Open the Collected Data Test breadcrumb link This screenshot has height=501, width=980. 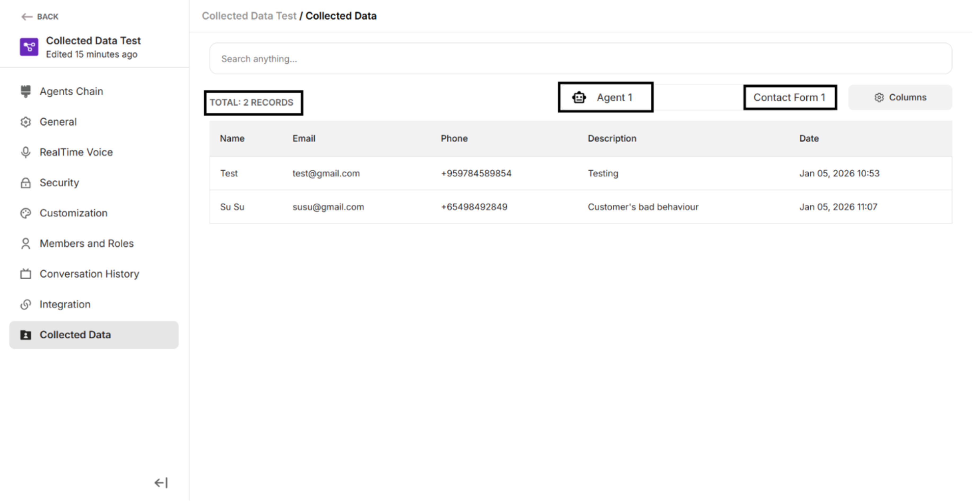click(x=249, y=16)
